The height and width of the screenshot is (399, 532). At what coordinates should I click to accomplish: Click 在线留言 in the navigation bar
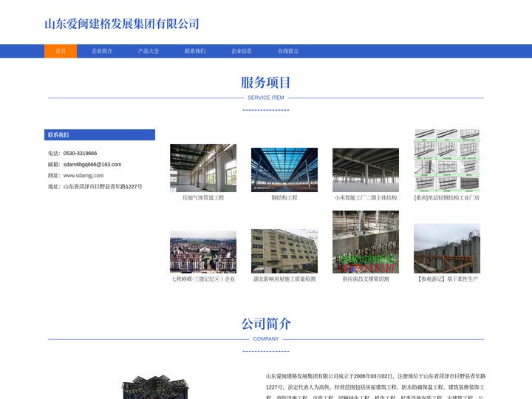tap(288, 51)
